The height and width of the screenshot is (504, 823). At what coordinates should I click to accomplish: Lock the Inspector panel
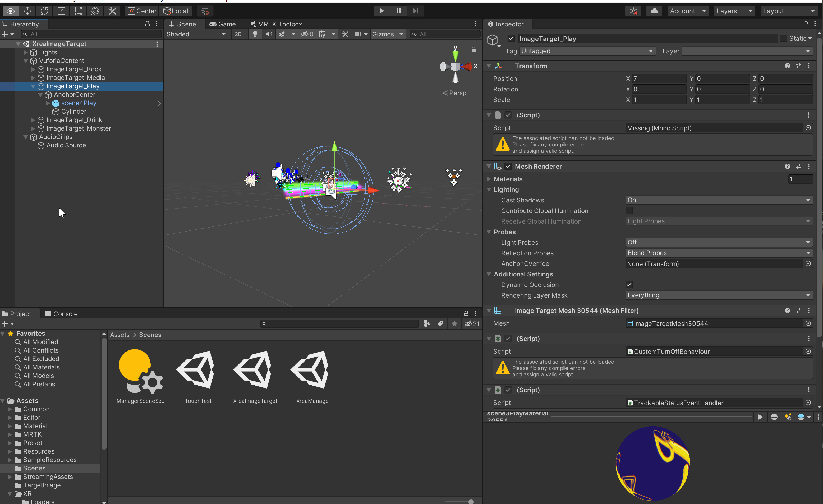click(x=806, y=24)
